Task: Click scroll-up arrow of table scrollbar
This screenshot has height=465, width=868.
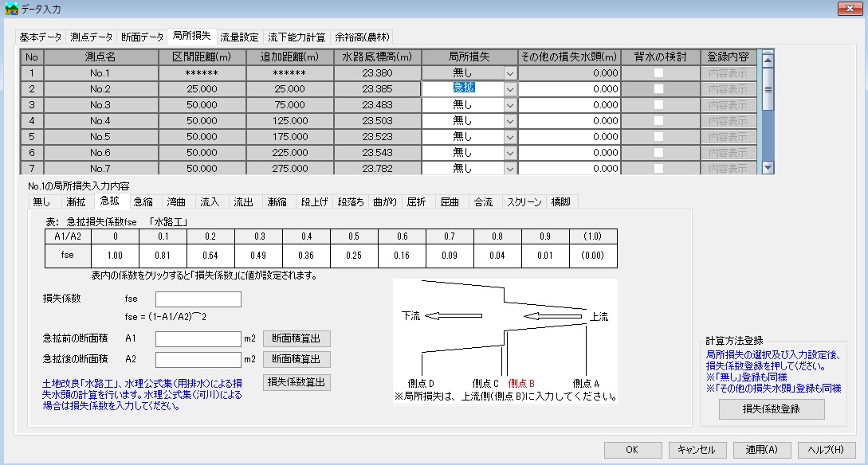Action: (768, 59)
